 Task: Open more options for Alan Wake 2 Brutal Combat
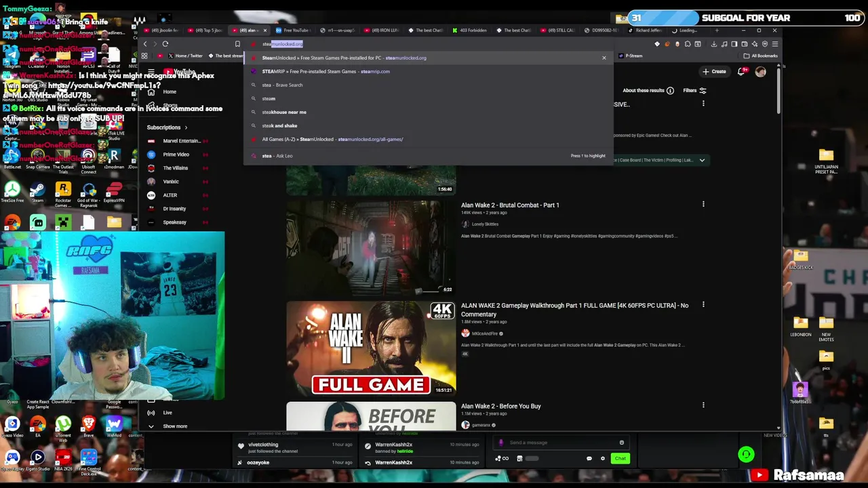(703, 204)
